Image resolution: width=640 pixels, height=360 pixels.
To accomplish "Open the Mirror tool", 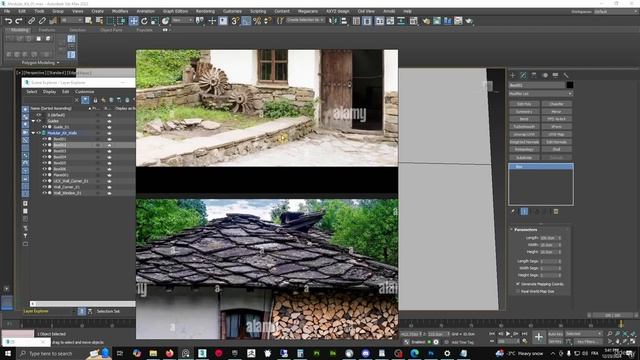I will (x=333, y=21).
